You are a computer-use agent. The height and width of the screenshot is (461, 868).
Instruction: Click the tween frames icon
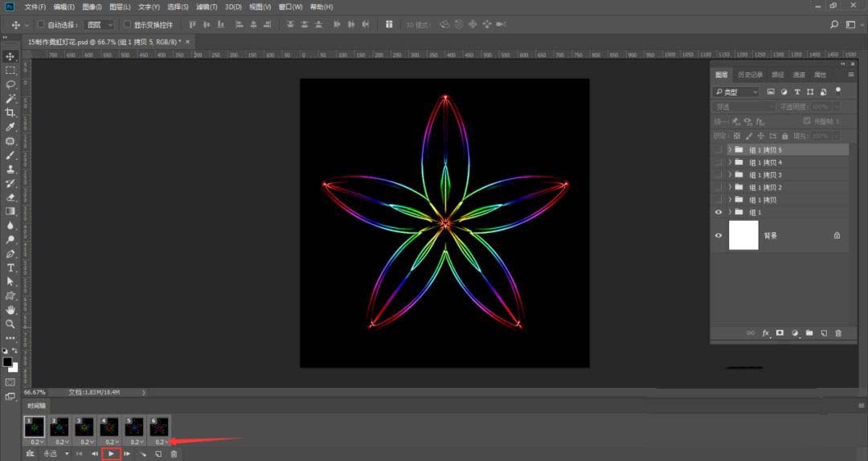tap(143, 454)
